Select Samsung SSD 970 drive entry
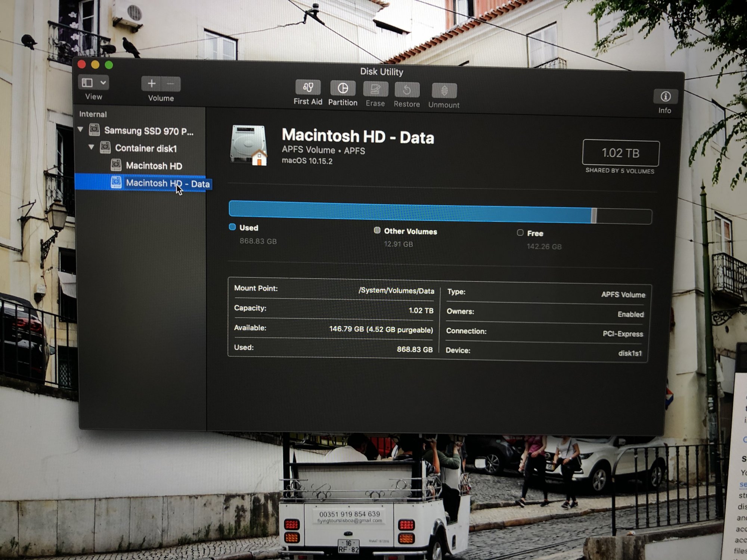This screenshot has width=747, height=560. 148,131
